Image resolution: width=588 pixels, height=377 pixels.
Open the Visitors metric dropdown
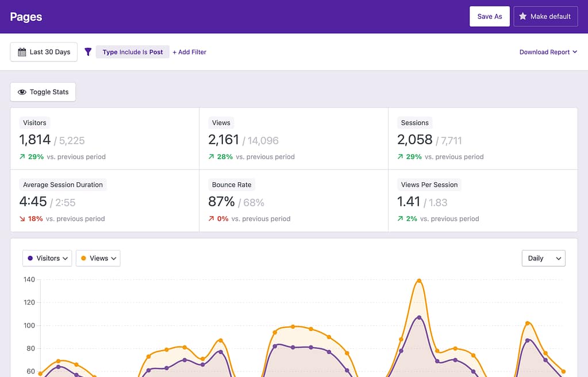pyautogui.click(x=47, y=259)
